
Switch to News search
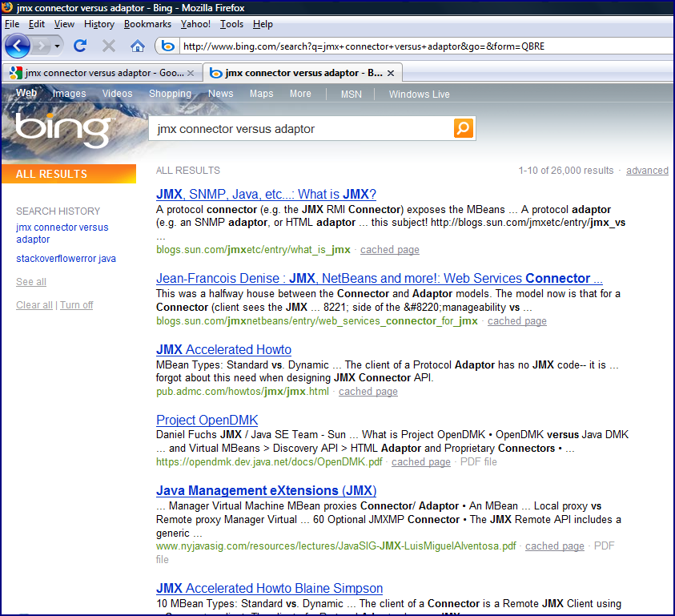(221, 94)
